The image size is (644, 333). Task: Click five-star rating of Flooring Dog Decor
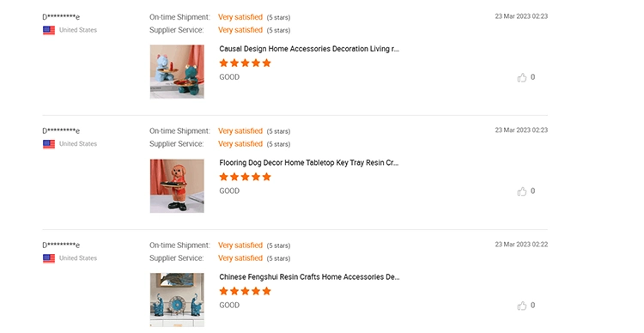point(246,177)
